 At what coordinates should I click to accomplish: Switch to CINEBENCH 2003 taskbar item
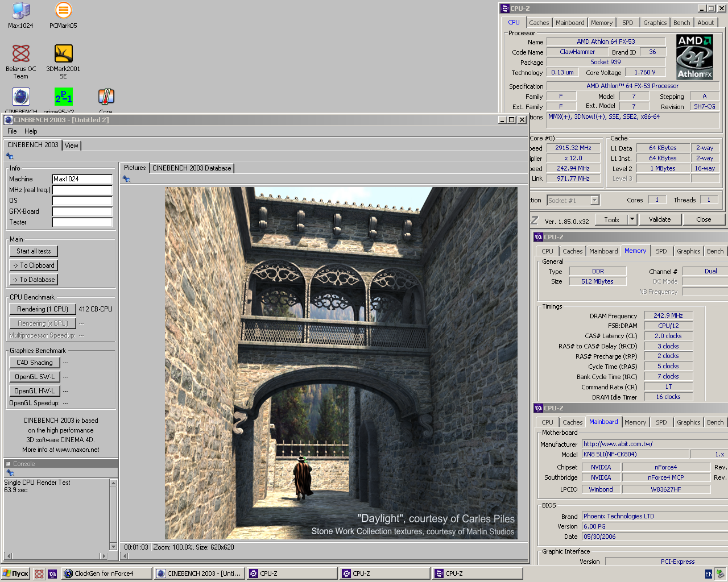tap(200, 573)
